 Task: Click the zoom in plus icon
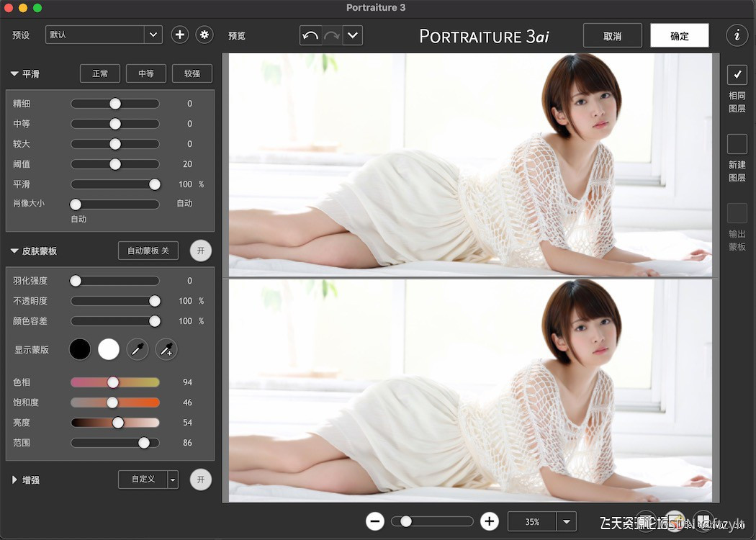(490, 521)
